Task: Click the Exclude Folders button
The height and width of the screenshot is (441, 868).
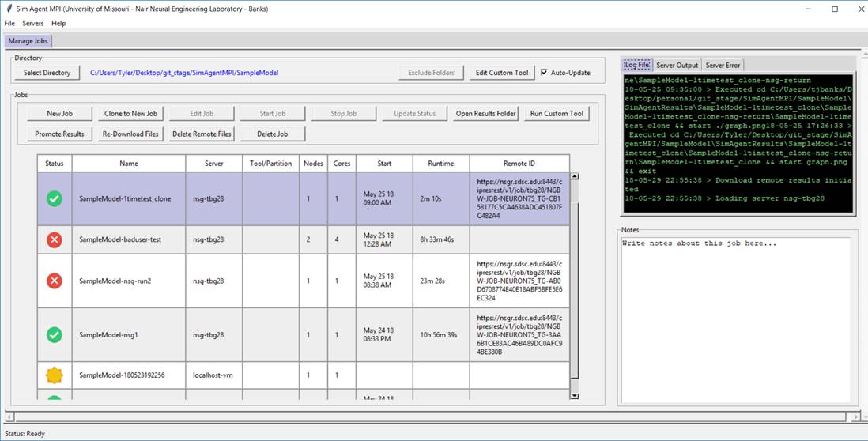Action: click(431, 73)
